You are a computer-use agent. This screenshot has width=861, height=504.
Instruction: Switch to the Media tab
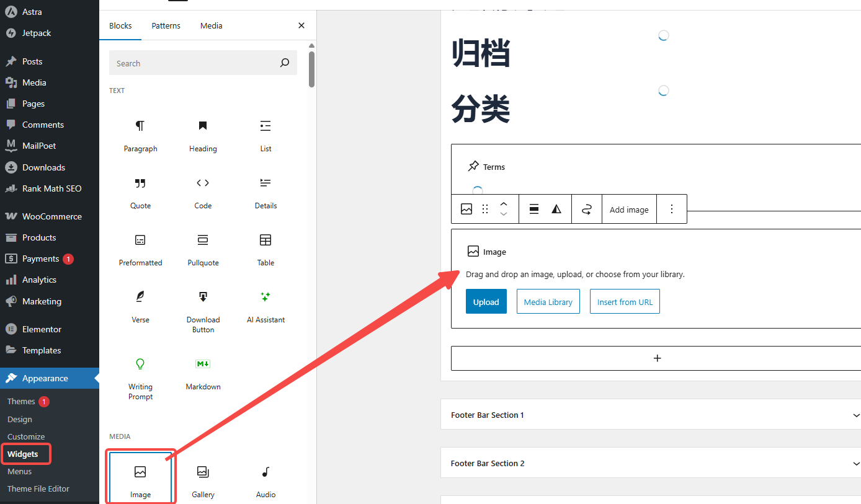[x=211, y=25]
